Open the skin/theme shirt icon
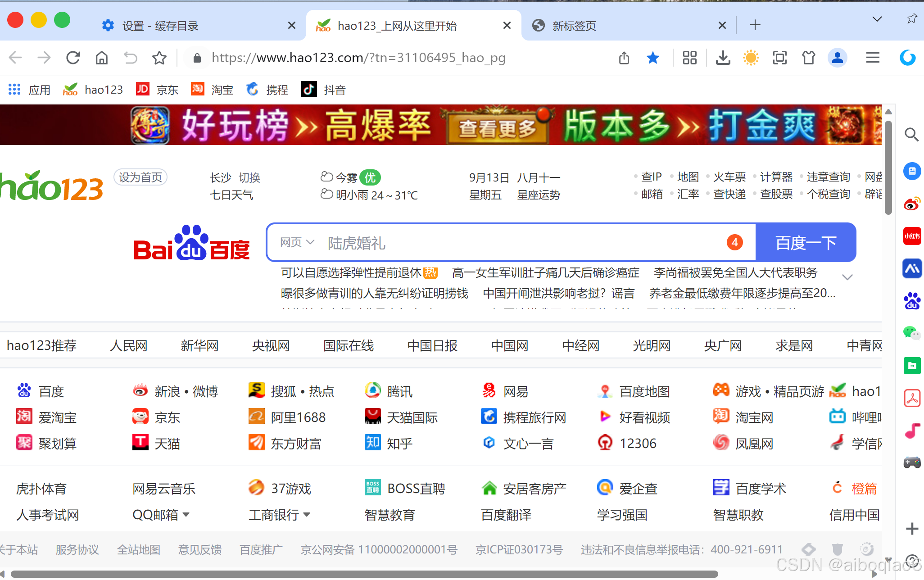Viewport: 924px width, 580px height. [x=809, y=58]
